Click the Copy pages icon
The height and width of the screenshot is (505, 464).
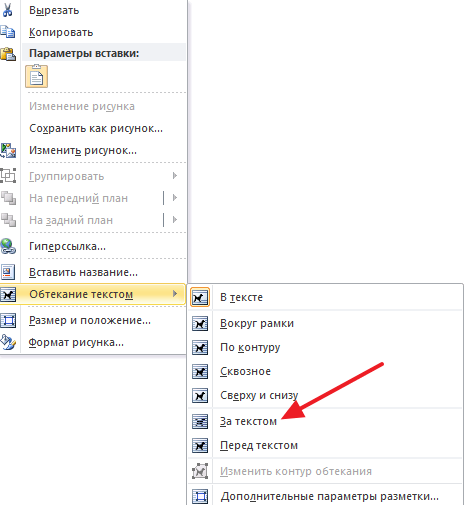(8, 32)
